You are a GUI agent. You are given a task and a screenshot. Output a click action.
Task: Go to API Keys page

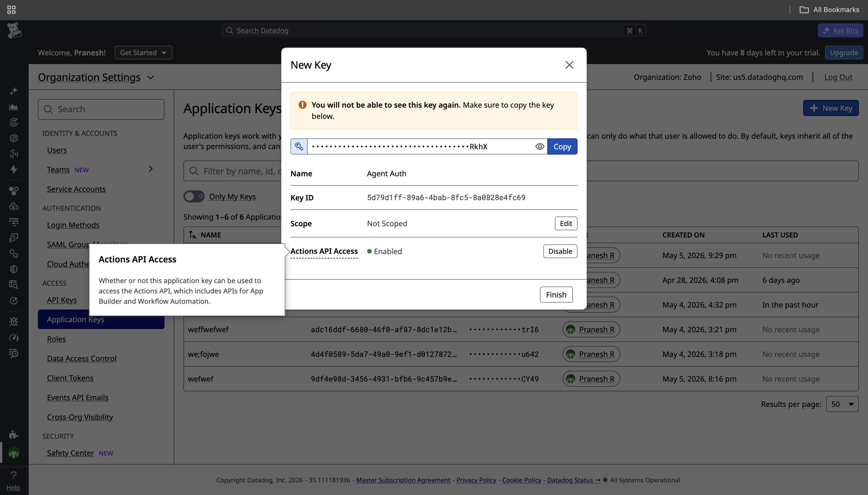pos(62,300)
